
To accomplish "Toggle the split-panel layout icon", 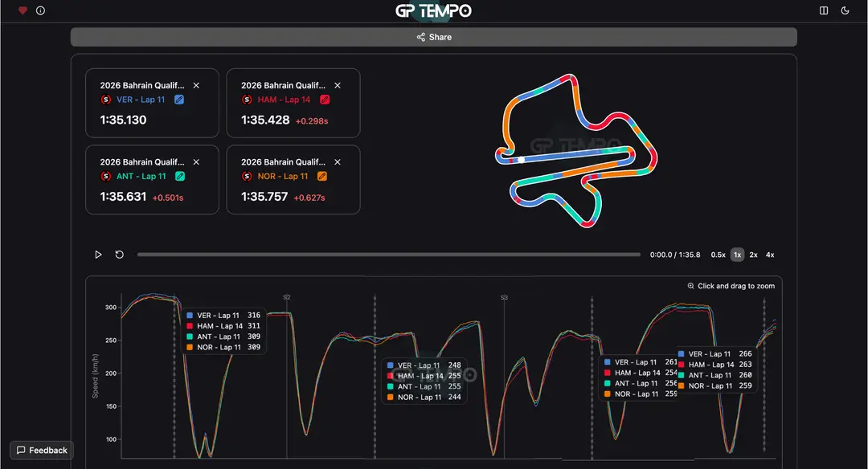I will pos(824,10).
